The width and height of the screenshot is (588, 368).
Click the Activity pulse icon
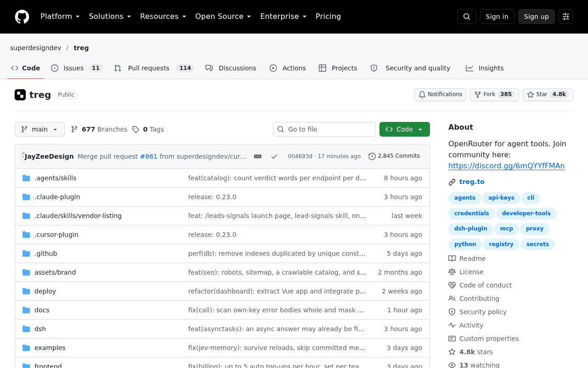point(452,325)
